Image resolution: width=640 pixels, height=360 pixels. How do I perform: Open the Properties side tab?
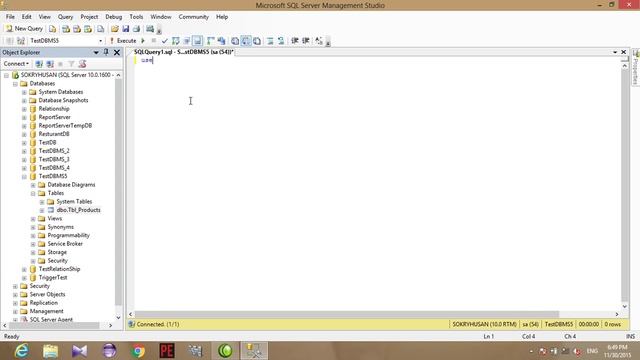coord(636,67)
